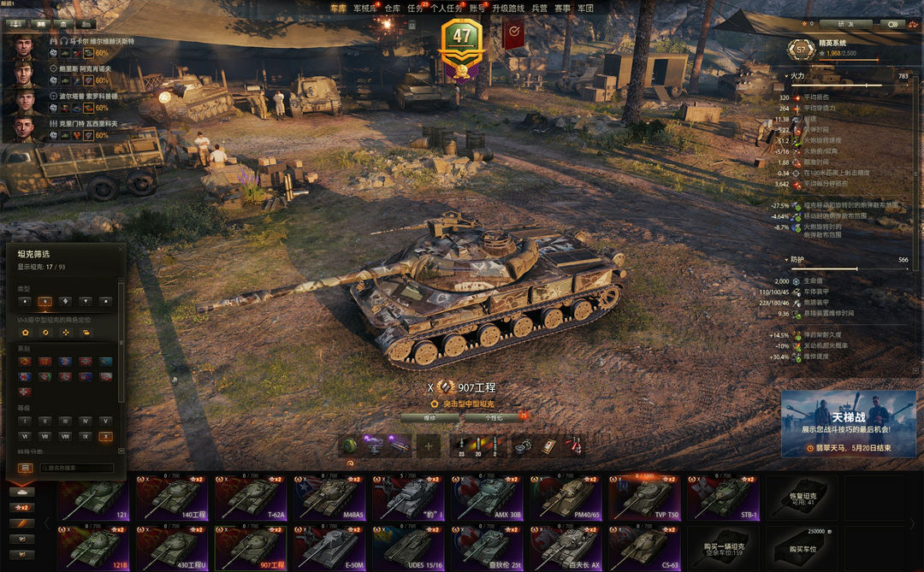The height and width of the screenshot is (572, 924).
Task: Click the 维修 repair button
Action: [x=429, y=417]
